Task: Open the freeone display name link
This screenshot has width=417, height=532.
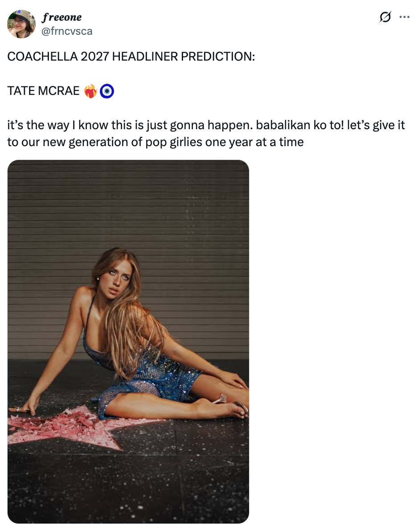Action: click(x=61, y=18)
